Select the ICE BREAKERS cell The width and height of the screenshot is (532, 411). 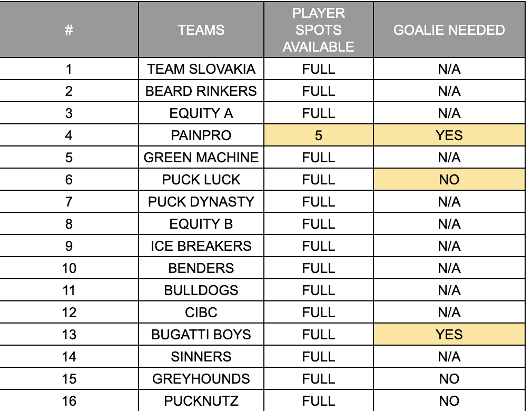[x=201, y=246]
